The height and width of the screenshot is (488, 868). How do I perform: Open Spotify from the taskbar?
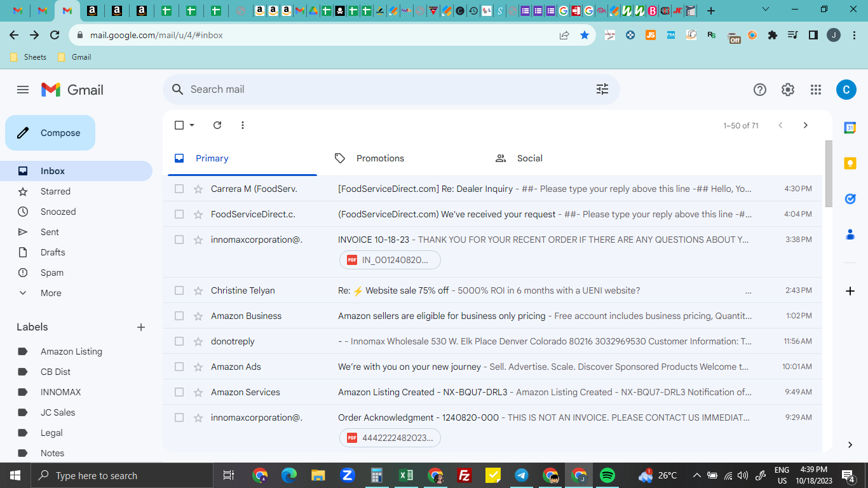pyautogui.click(x=607, y=475)
